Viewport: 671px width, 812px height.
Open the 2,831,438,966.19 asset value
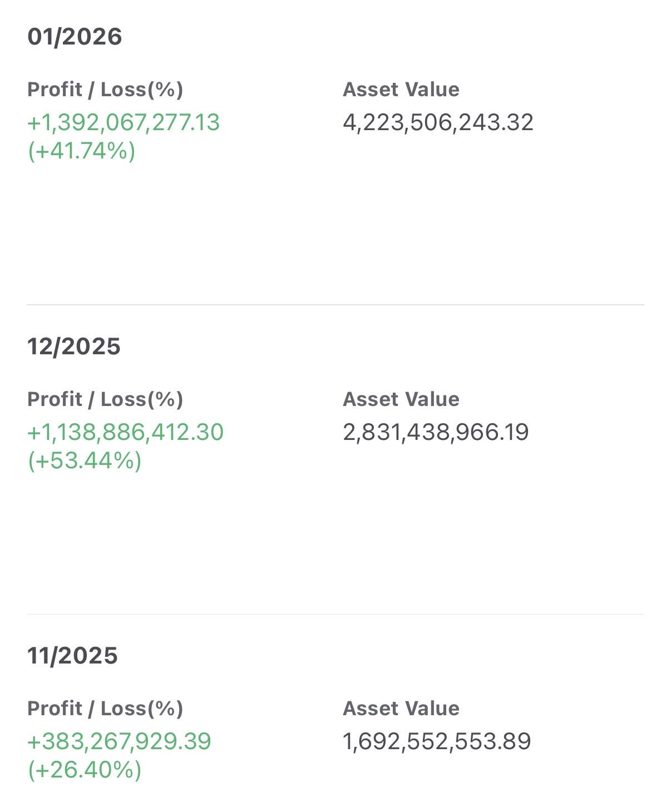point(436,432)
